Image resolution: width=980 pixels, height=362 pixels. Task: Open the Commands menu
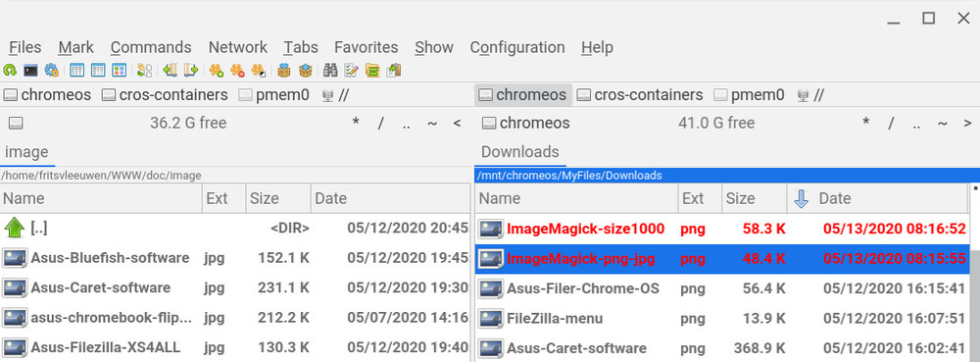coord(151,47)
